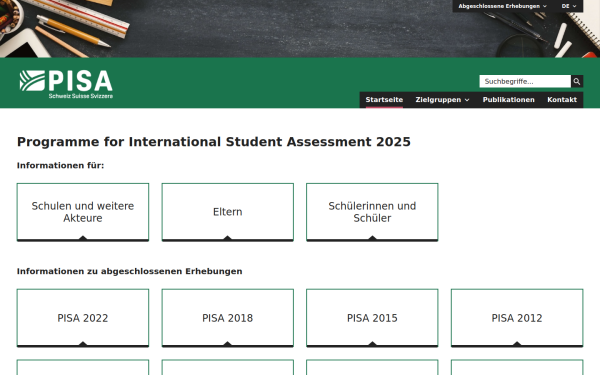Open the Abgeschlossene Erhebungen dropdown
Image resolution: width=600 pixels, height=375 pixels.
tap(502, 6)
